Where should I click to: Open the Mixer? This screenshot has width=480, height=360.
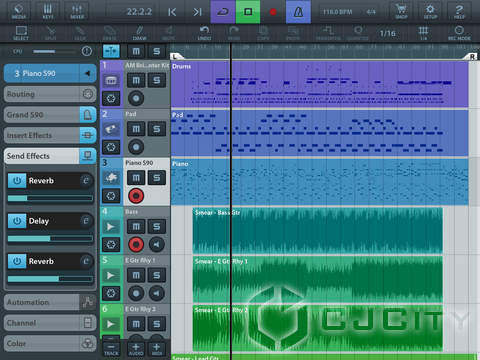(77, 11)
